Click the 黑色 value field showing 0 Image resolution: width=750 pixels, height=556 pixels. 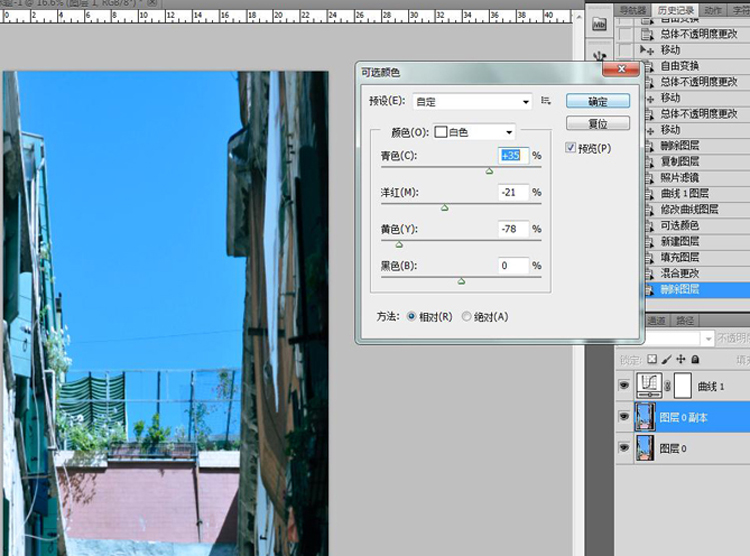click(513, 266)
